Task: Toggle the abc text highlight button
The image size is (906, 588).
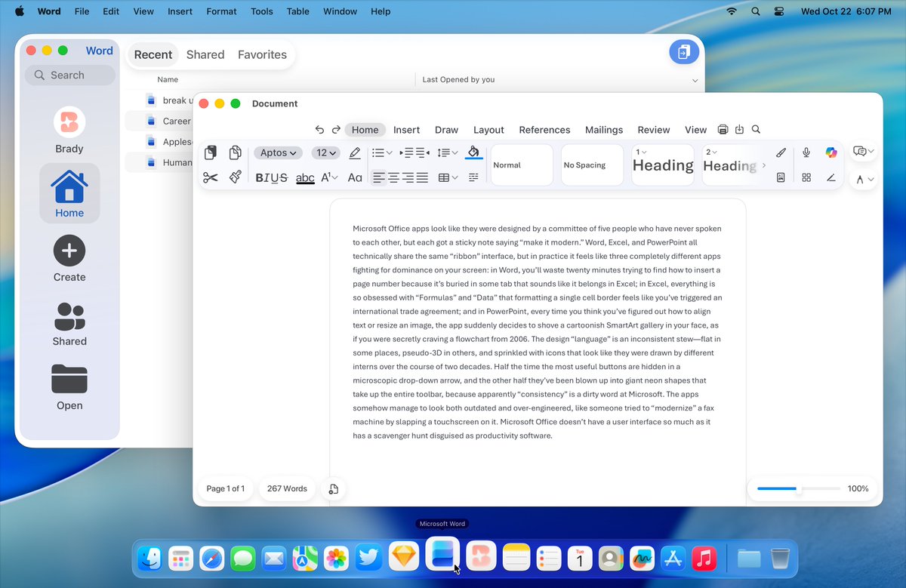Action: click(x=305, y=178)
